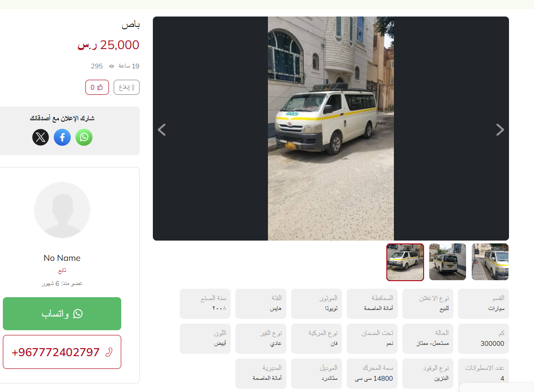Select the third thumbnail showing the van's side
Viewport: 534px width, 392px height.
point(490,262)
